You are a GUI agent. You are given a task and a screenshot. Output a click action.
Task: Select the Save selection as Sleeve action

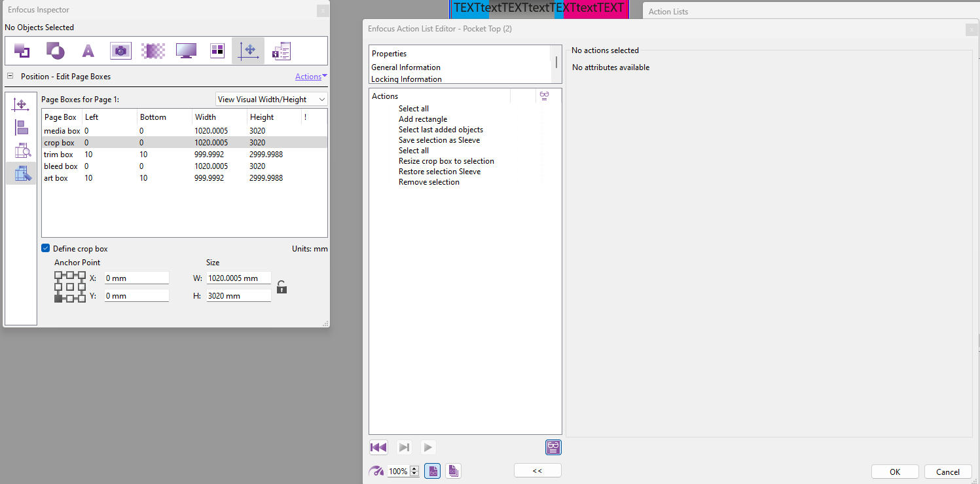click(x=439, y=140)
